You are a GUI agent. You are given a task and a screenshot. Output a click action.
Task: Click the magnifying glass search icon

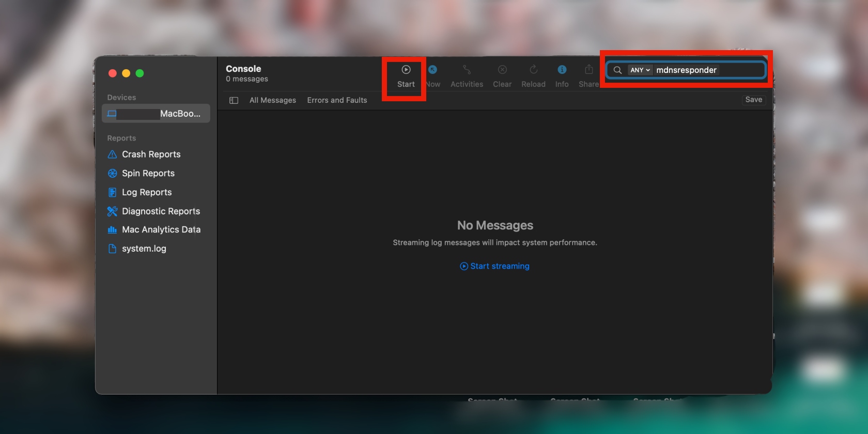[617, 70]
